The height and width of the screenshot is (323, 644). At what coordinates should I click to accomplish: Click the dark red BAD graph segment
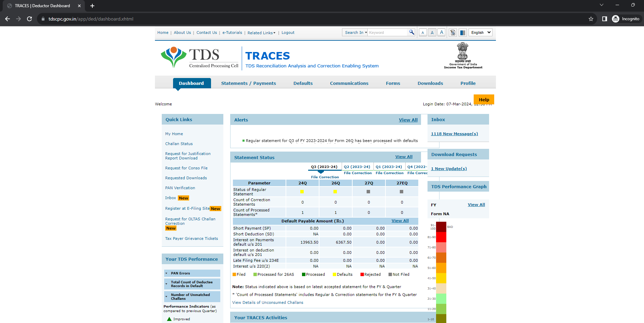tap(441, 227)
